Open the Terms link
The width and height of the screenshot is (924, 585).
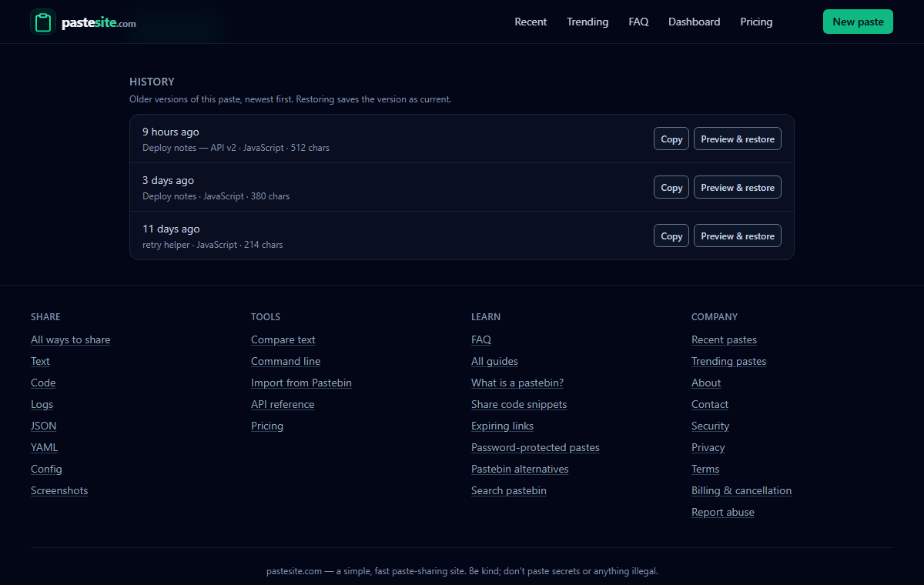pos(705,470)
